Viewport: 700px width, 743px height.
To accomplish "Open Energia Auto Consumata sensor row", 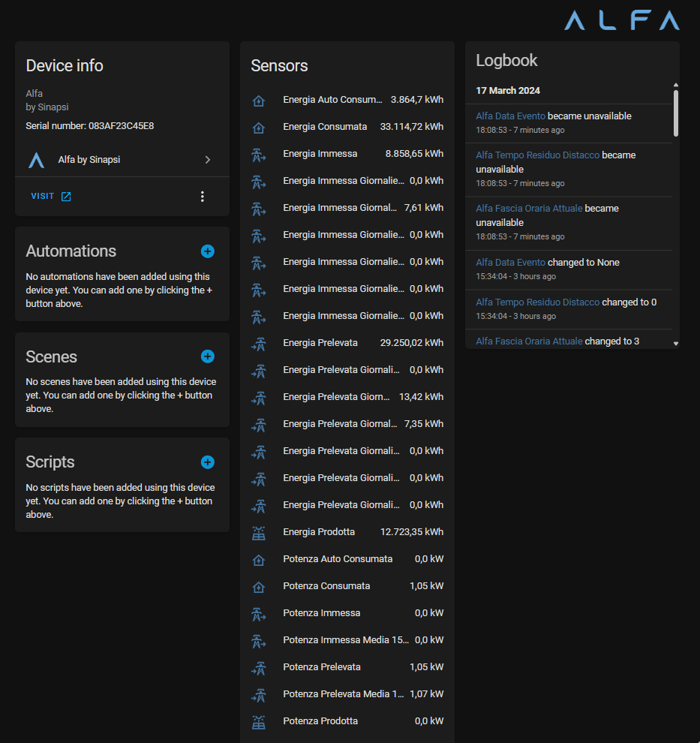I will tap(347, 100).
